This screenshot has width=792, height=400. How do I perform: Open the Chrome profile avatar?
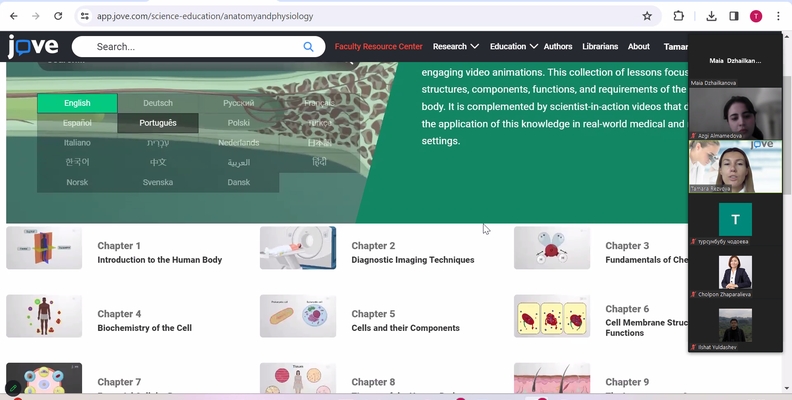[756, 16]
